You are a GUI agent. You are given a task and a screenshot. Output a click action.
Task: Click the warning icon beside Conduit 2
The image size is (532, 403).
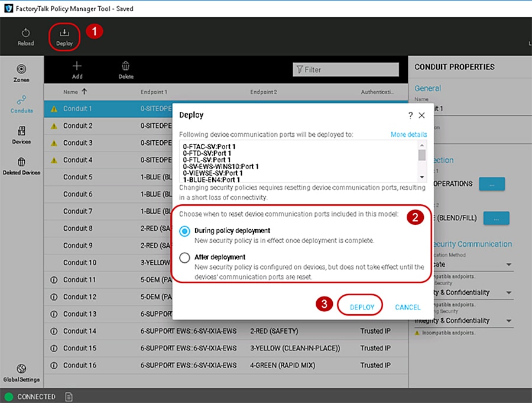point(54,126)
